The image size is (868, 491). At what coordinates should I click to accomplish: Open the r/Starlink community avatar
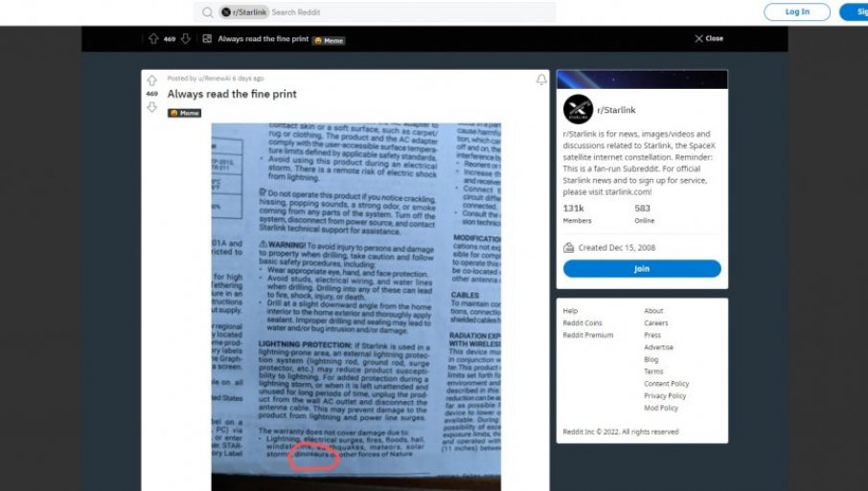(578, 109)
